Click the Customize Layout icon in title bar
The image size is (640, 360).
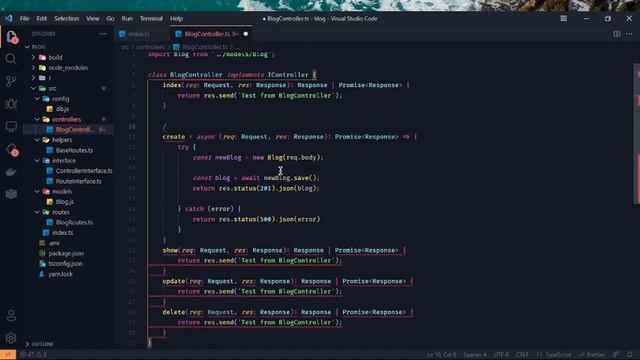(564, 18)
